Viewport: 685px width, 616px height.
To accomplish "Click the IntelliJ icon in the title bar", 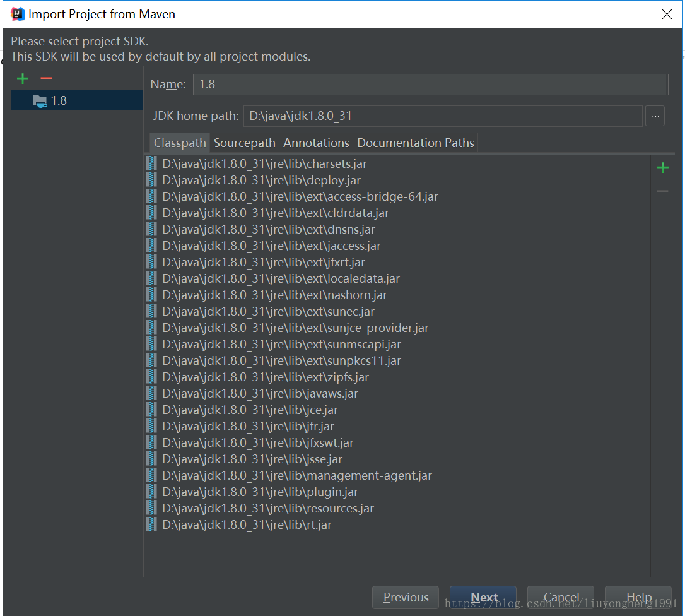I will (18, 14).
